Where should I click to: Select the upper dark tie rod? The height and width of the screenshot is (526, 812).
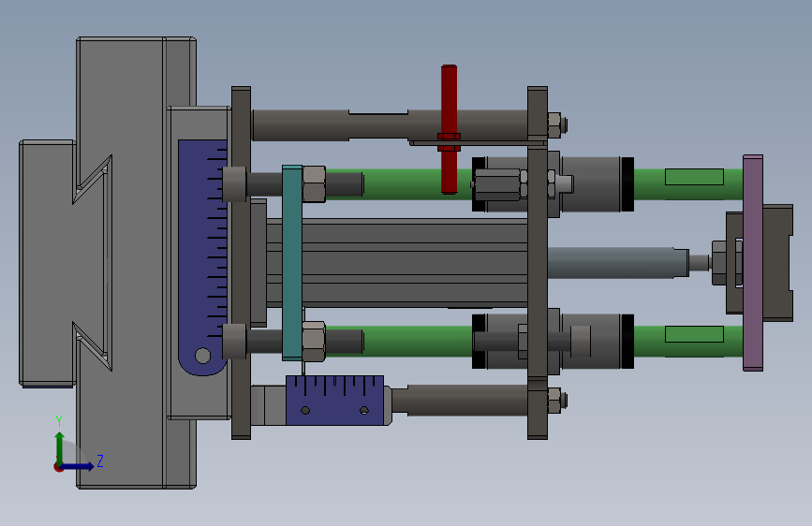pos(390,124)
